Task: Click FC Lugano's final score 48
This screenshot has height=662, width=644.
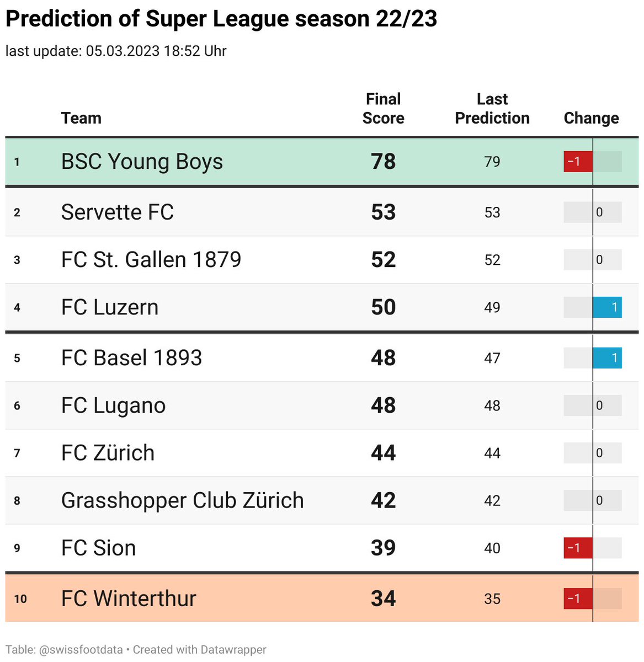Action: (384, 405)
